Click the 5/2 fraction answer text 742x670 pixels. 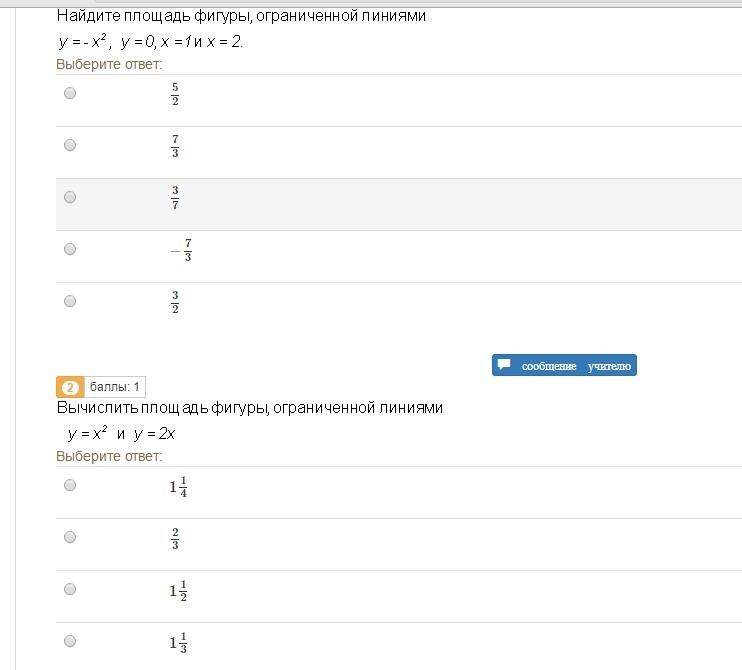(175, 94)
